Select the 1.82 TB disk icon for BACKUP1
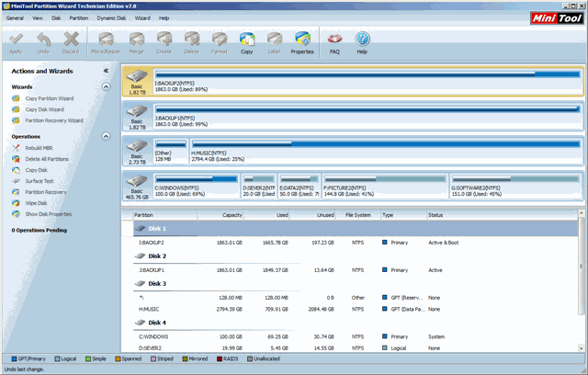588x375 pixels. coord(137,117)
